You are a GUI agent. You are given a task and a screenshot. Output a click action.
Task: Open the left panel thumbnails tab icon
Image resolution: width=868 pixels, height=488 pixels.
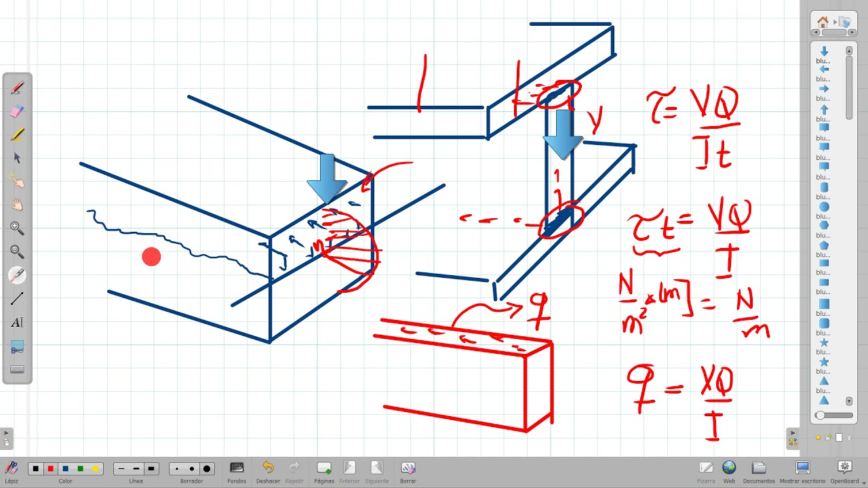coord(6,443)
